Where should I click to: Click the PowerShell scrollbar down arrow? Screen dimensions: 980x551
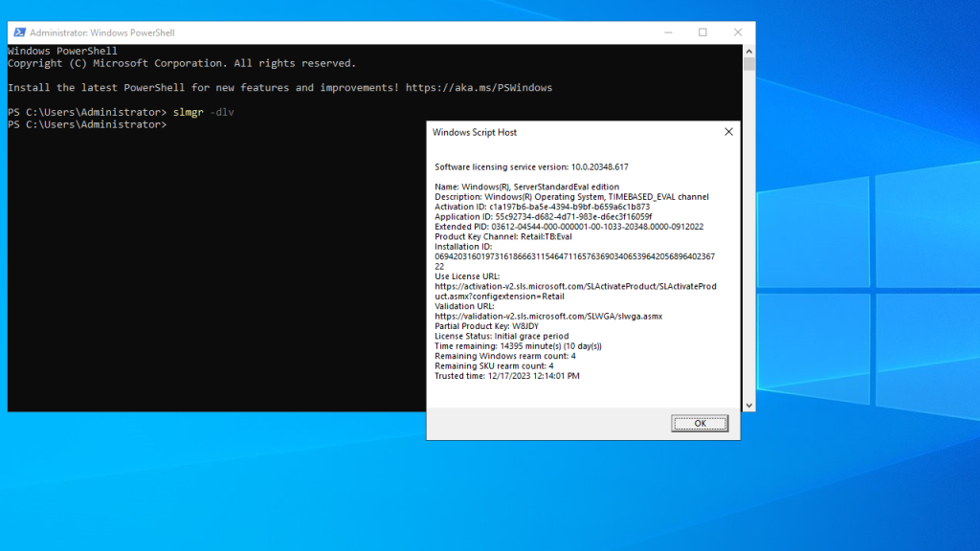coord(748,405)
